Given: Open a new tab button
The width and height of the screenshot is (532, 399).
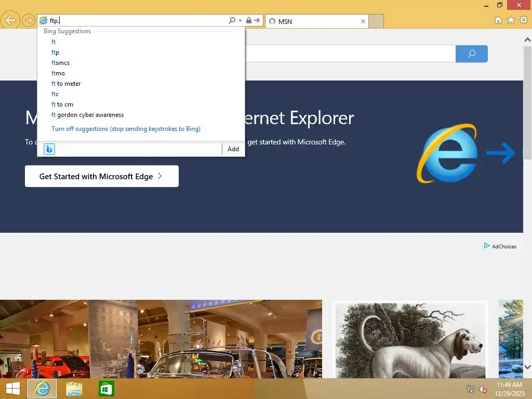Looking at the screenshot, I should [376, 21].
